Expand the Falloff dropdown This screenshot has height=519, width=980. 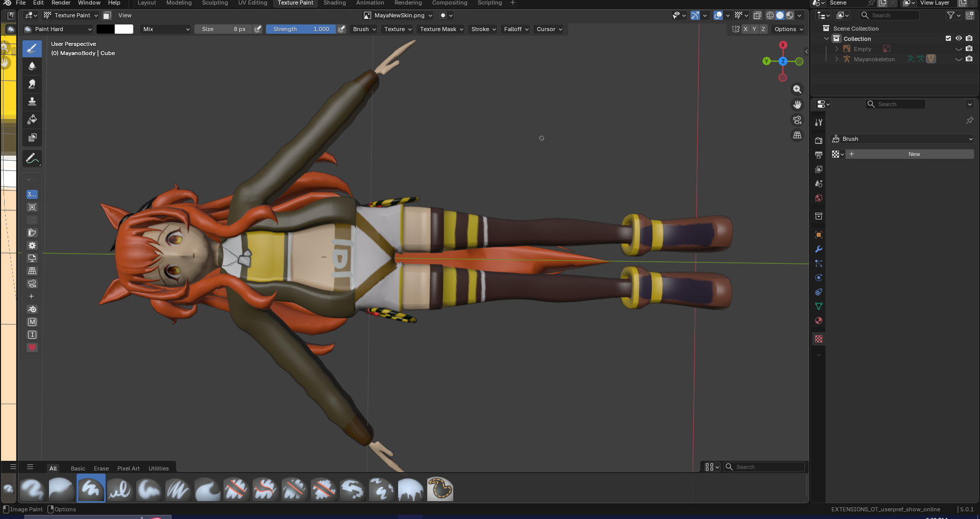click(516, 29)
